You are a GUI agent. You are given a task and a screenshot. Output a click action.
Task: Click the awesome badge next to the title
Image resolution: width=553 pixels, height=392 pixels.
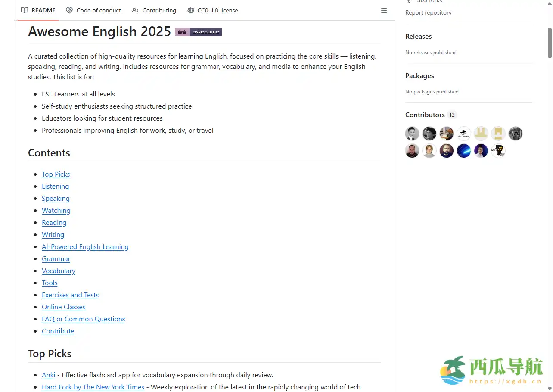click(198, 31)
